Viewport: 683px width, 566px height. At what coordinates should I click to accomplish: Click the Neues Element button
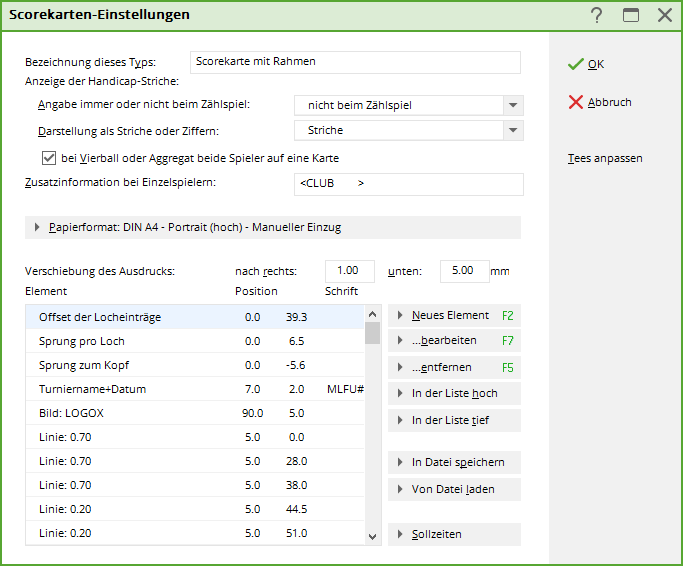(x=454, y=315)
